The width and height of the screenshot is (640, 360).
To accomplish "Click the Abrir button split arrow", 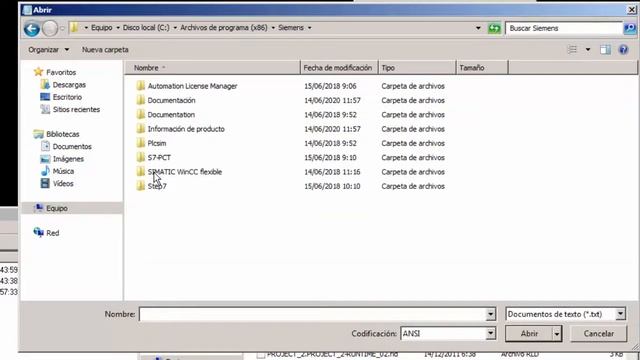I will click(557, 334).
